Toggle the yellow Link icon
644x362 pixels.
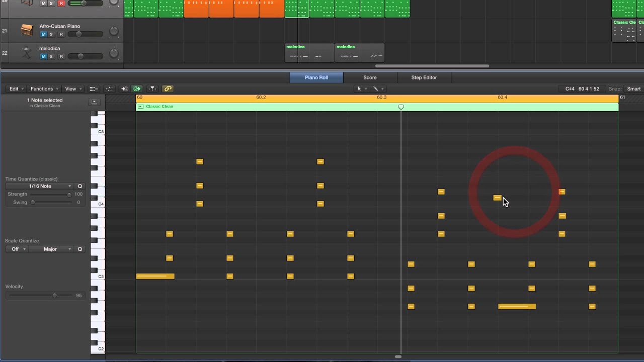point(168,89)
